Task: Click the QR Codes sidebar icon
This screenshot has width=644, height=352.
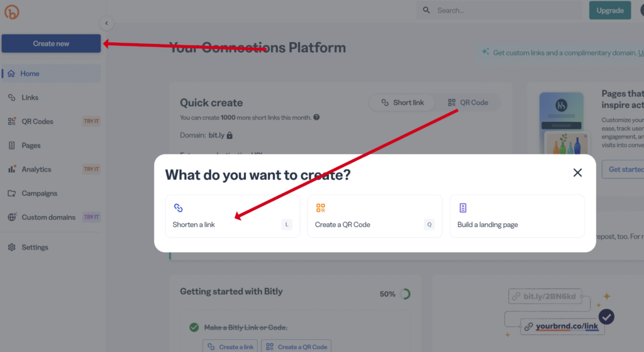Action: point(11,121)
